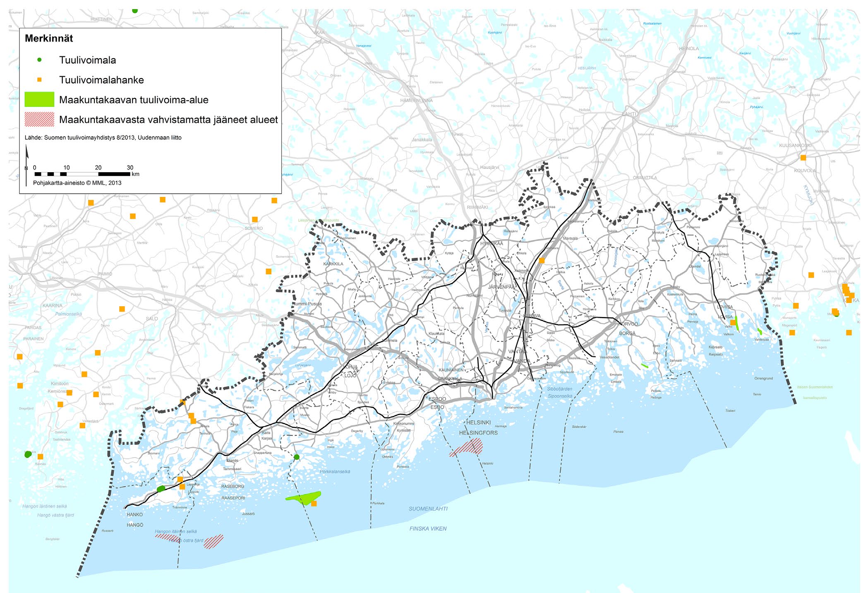
Task: Click the HANGÖ label
Action: pos(135,525)
